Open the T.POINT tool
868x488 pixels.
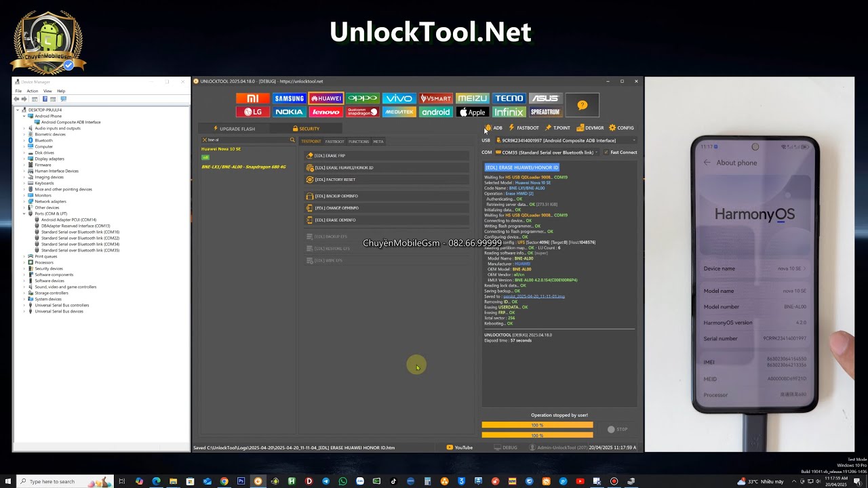click(558, 128)
